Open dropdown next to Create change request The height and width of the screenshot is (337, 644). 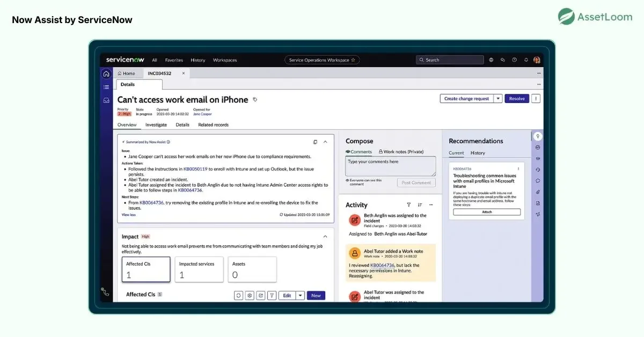(498, 99)
